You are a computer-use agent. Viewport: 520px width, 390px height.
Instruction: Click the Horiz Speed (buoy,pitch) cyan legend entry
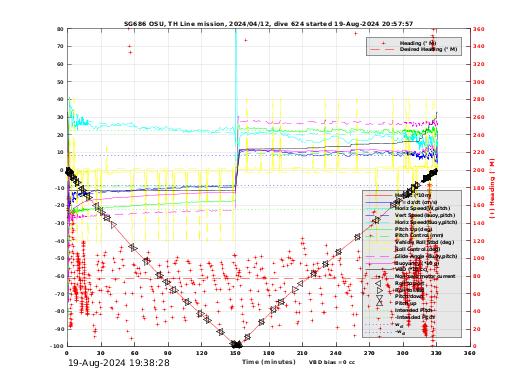tap(426, 222)
